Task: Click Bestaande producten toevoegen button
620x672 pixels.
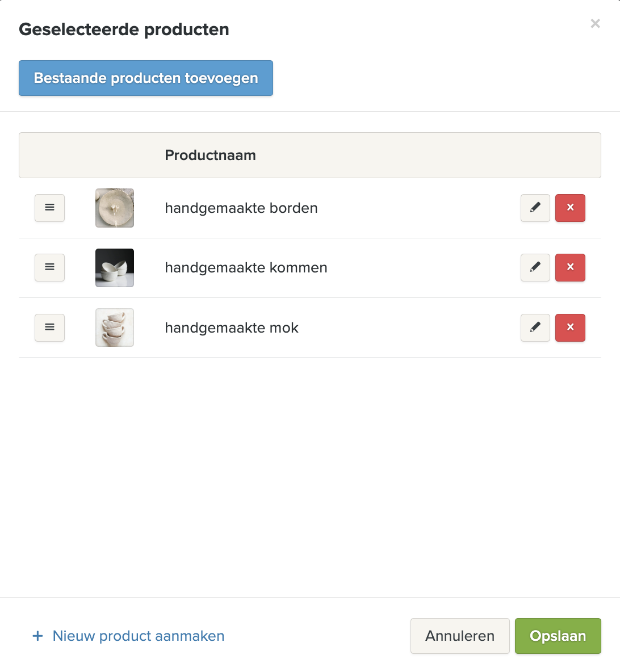Action: 146,78
